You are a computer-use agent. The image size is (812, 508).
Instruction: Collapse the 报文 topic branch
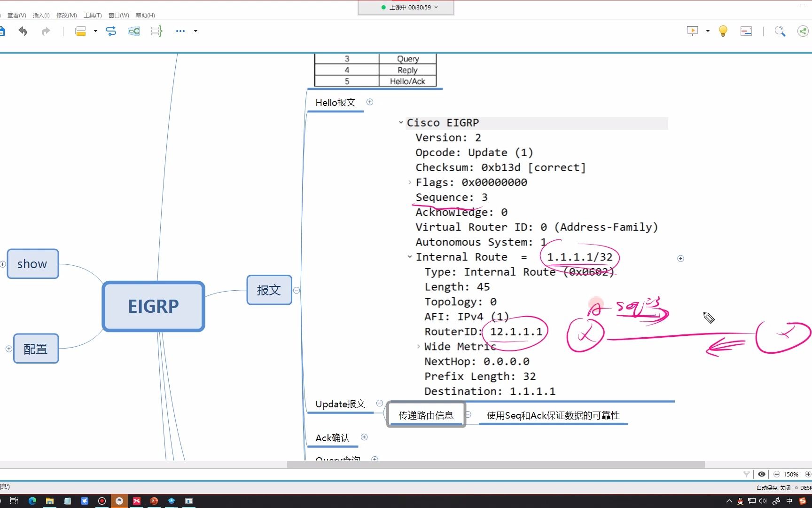point(297,290)
